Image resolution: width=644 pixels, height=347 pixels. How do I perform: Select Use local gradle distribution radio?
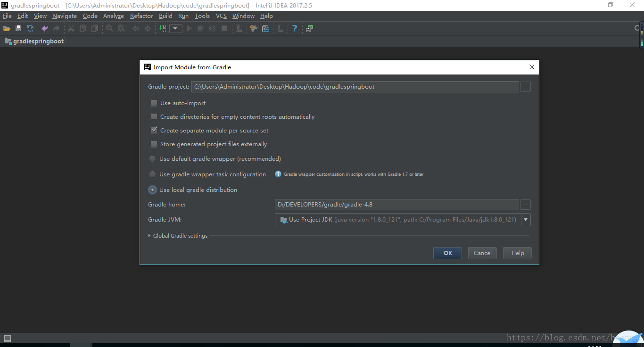(152, 190)
